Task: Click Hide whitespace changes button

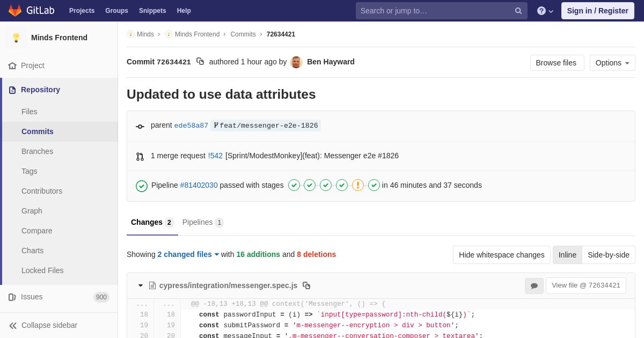Action: pyautogui.click(x=502, y=255)
